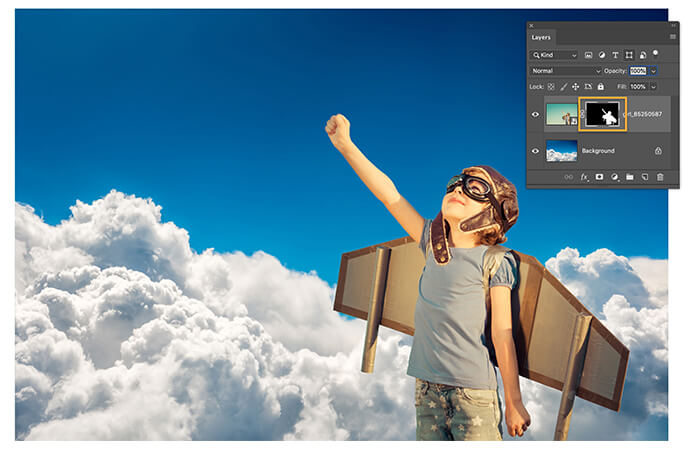Image resolution: width=690 pixels, height=450 pixels.
Task: Create a new group folder icon
Action: 630,177
